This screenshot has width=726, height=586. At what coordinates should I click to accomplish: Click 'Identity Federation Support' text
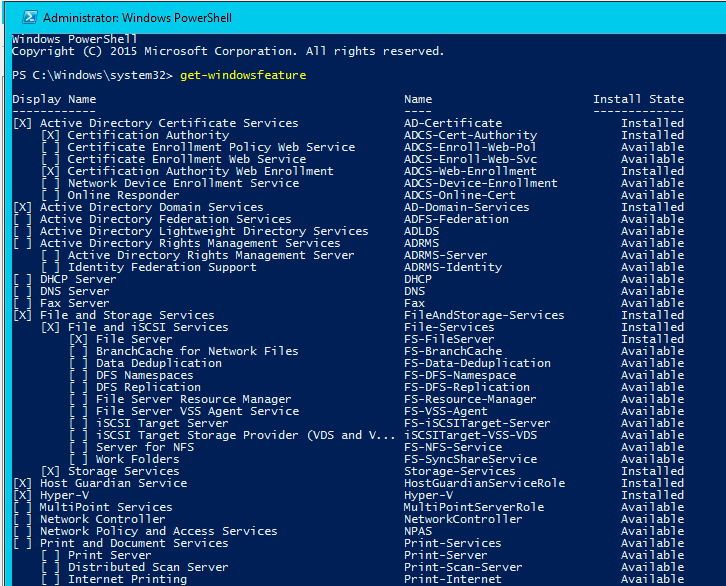point(162,267)
